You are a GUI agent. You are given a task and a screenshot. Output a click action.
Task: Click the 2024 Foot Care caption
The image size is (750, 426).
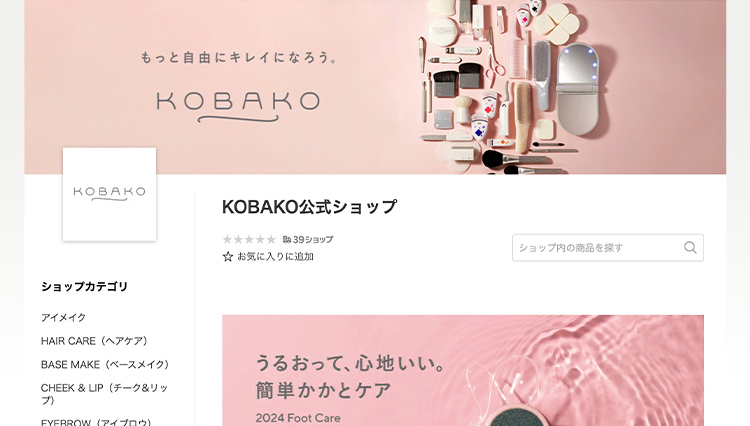298,418
